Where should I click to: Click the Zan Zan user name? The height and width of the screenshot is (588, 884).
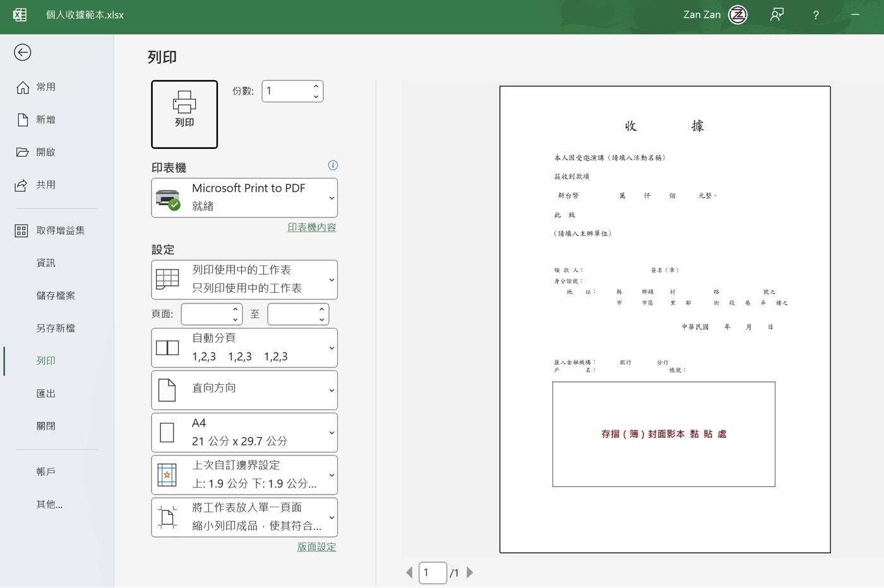pos(702,15)
